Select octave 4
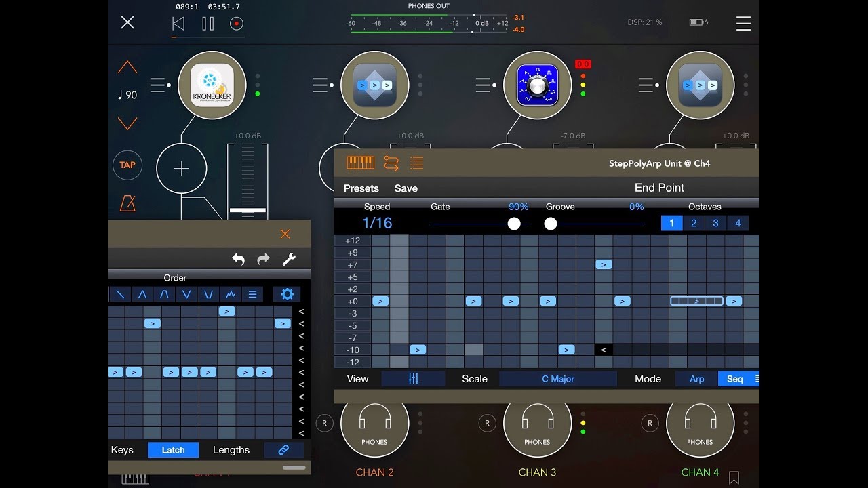This screenshot has height=488, width=868. click(738, 223)
